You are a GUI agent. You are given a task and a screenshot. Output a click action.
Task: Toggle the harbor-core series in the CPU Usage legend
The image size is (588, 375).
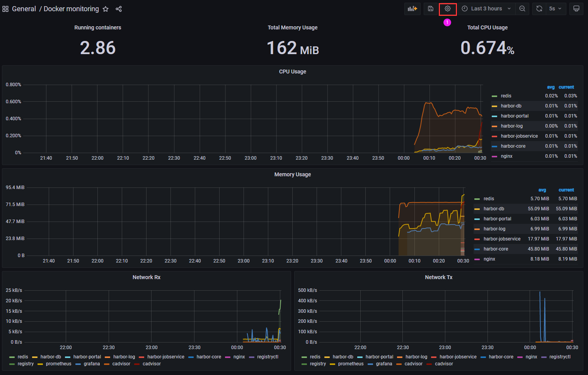click(x=513, y=146)
